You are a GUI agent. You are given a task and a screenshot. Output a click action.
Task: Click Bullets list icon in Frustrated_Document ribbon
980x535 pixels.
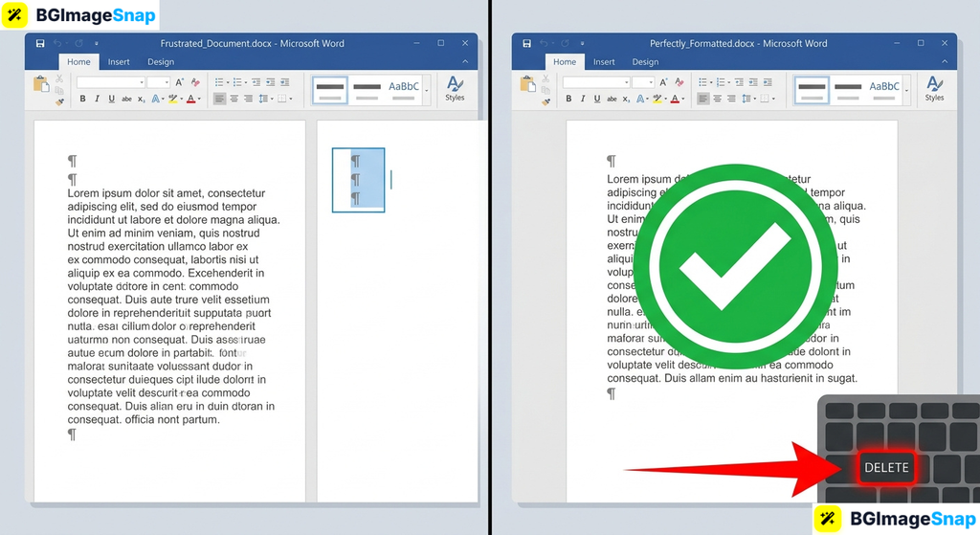pos(219,82)
